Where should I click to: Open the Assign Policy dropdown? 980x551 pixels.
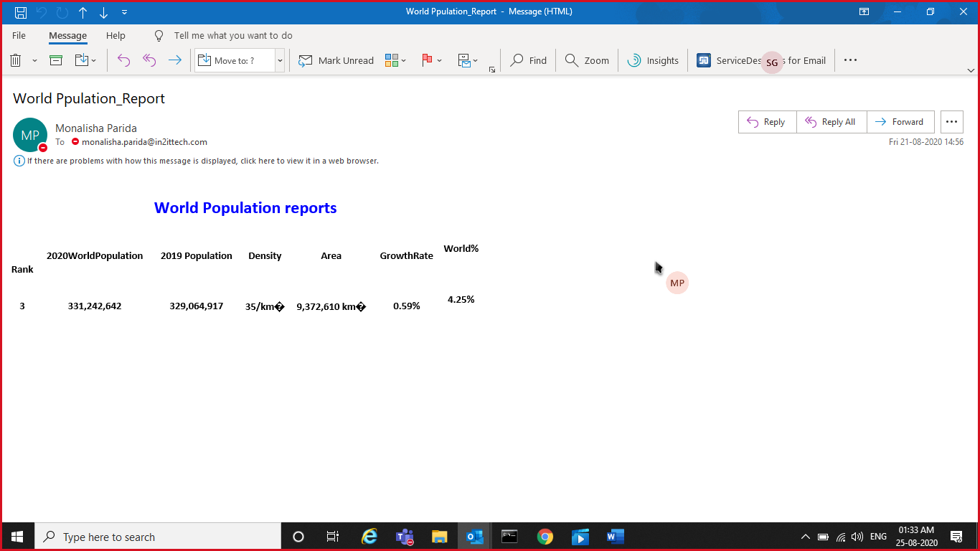click(x=468, y=60)
